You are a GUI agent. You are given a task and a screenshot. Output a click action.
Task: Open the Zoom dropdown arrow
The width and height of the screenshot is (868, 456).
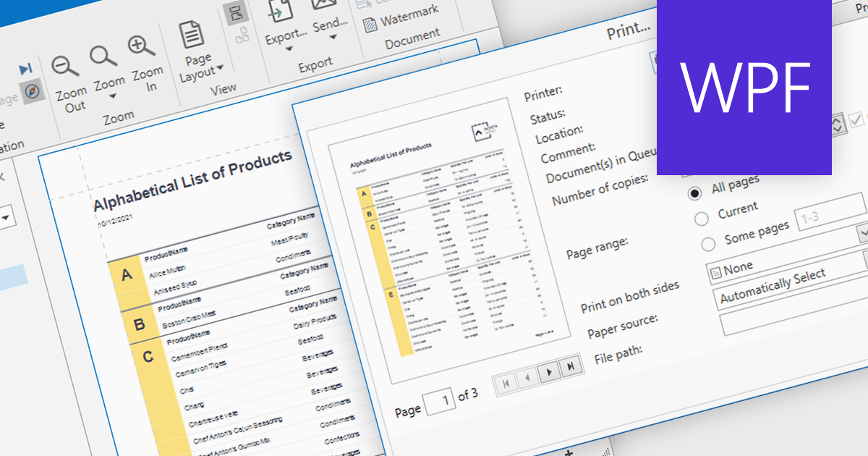click(x=111, y=97)
